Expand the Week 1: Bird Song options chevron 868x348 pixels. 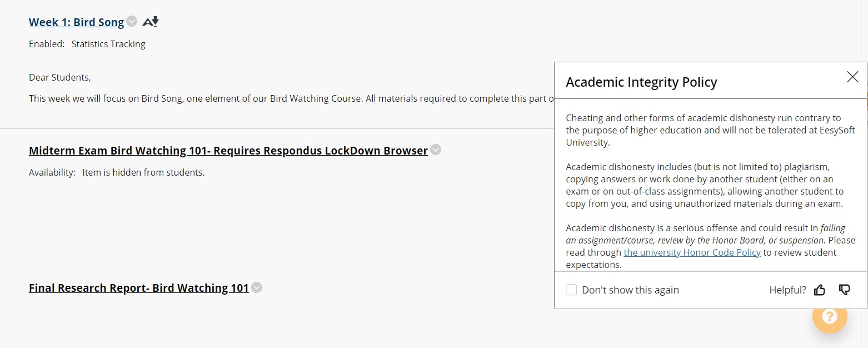[131, 21]
